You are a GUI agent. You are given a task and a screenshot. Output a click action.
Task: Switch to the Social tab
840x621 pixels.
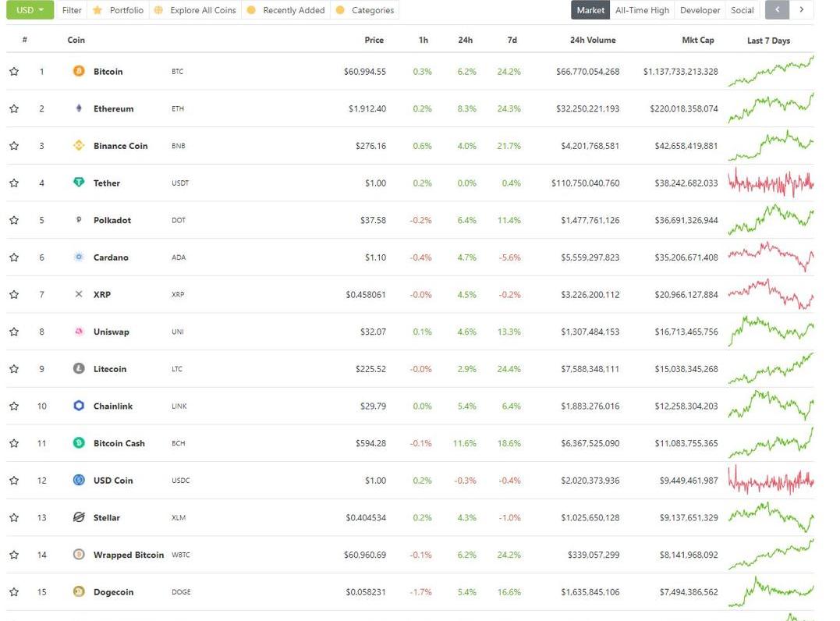(x=742, y=9)
